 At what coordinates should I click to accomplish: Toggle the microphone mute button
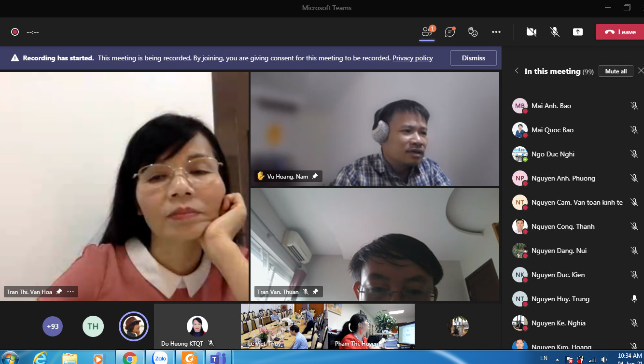tap(555, 32)
